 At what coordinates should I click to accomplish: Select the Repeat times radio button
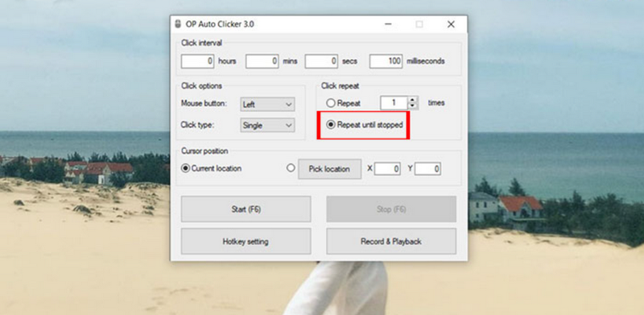tap(331, 103)
